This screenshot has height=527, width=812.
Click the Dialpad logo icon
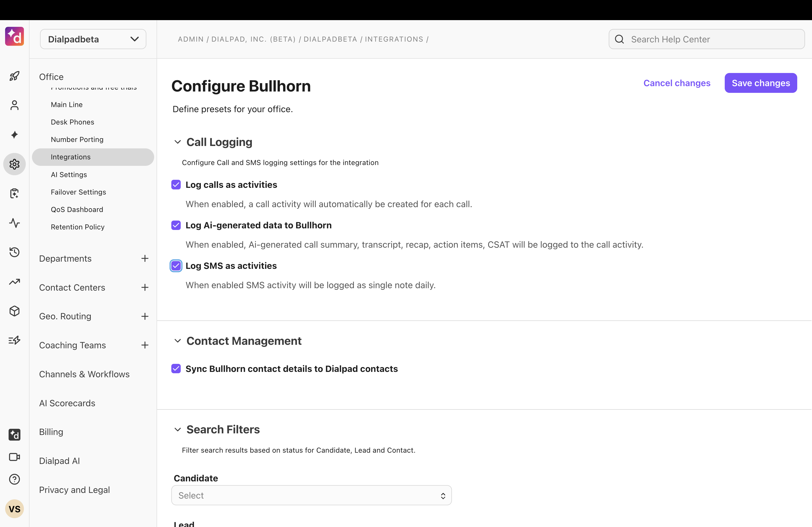(x=14, y=36)
